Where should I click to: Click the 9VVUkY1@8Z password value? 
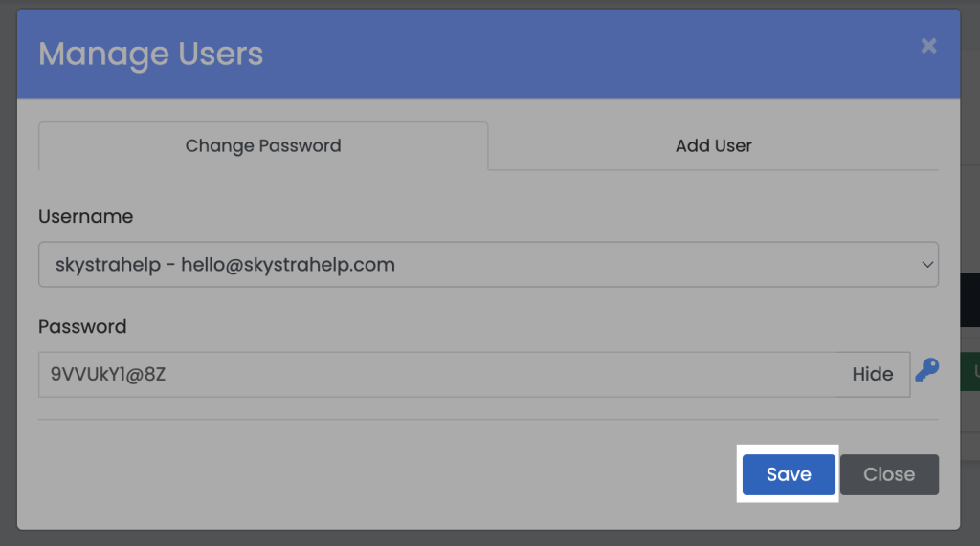click(x=108, y=374)
